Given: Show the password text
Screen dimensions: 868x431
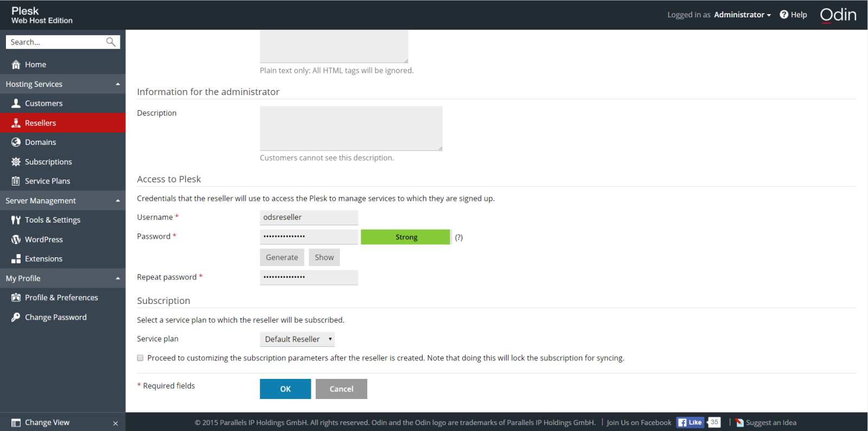Looking at the screenshot, I should pyautogui.click(x=324, y=257).
